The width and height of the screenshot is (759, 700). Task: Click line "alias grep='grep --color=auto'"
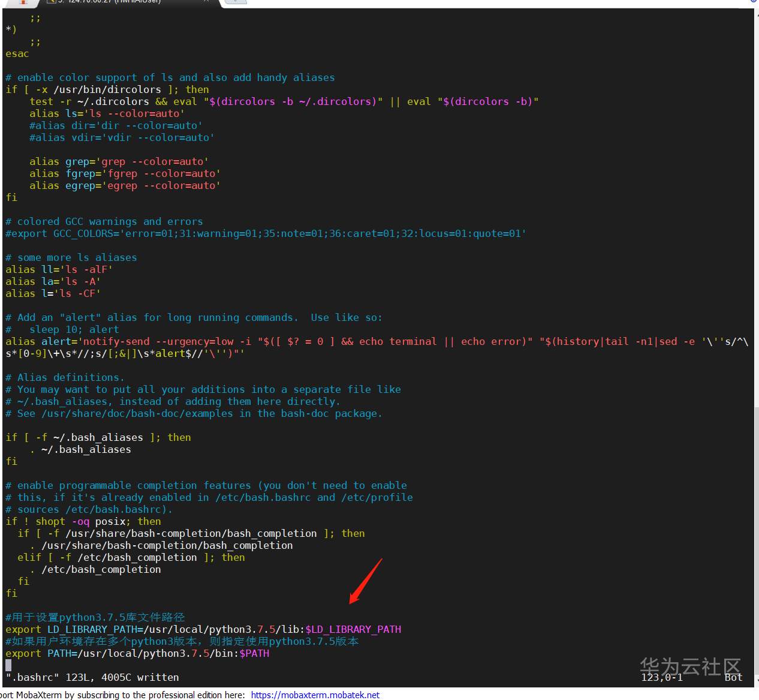point(119,161)
